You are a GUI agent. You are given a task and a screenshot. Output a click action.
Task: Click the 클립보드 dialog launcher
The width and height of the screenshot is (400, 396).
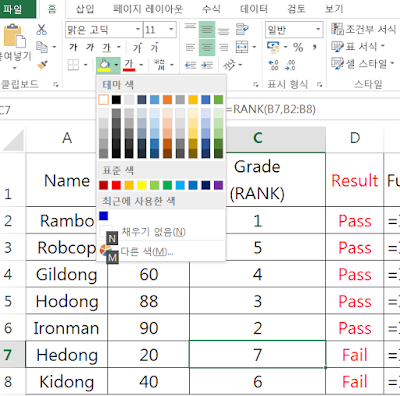[56, 85]
